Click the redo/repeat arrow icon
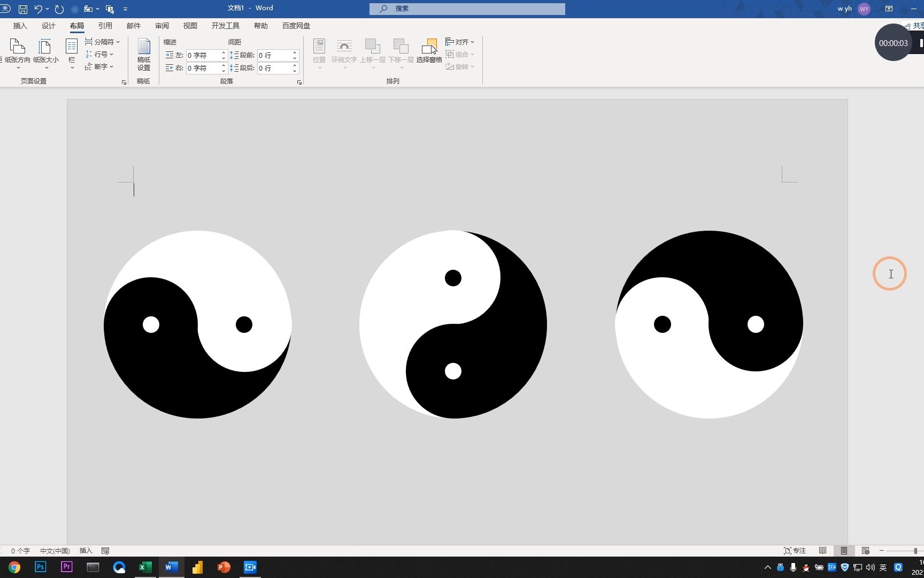Viewport: 924px width, 578px height. click(59, 9)
